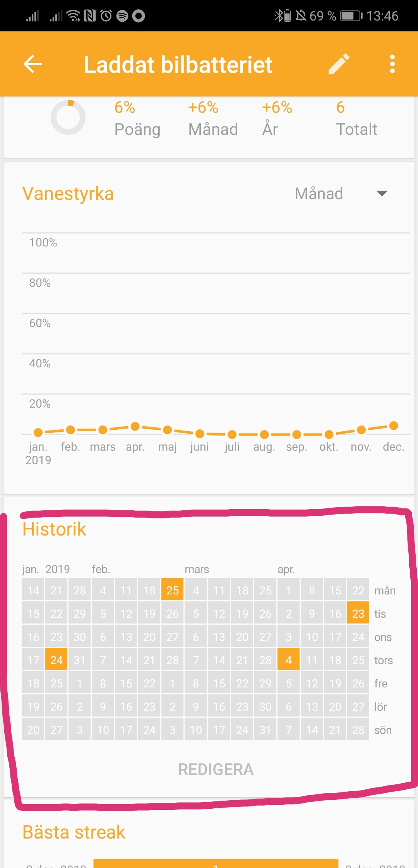Tap the Bluetooth status icon
This screenshot has width=418, height=868.
279,16
